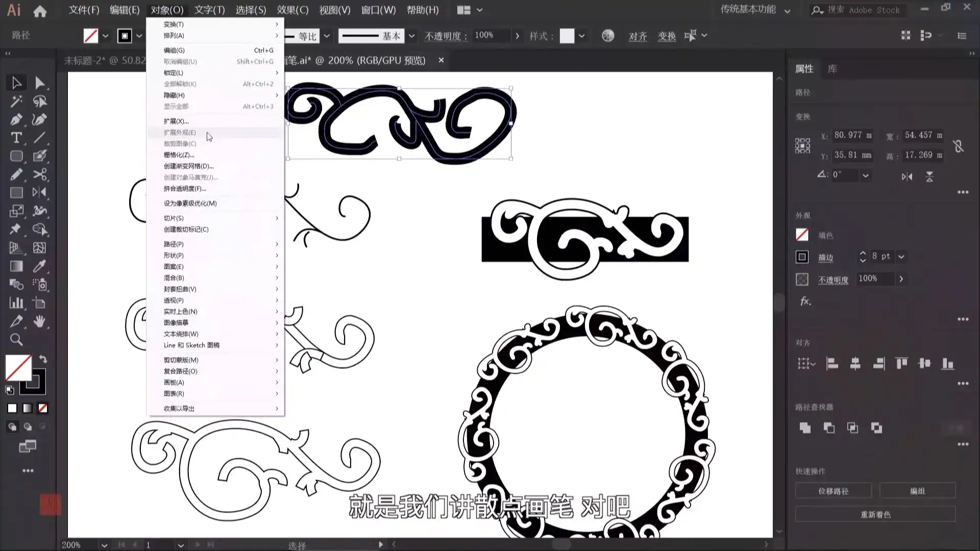Swap fill and stroke colors in toolbar

(x=43, y=359)
